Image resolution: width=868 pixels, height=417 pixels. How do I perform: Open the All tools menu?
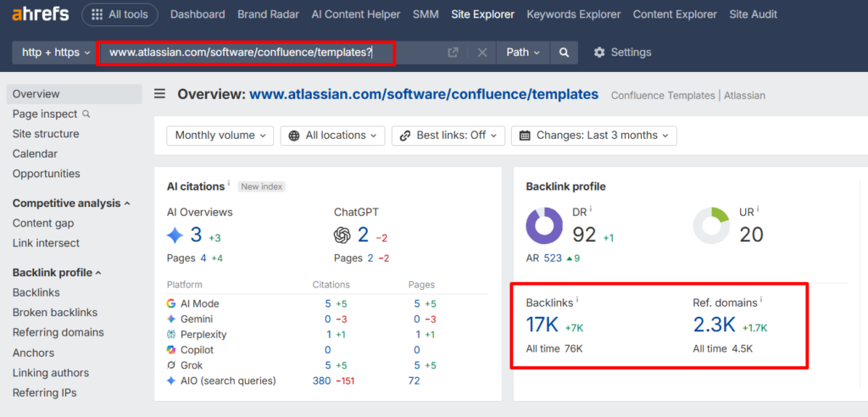pos(120,14)
